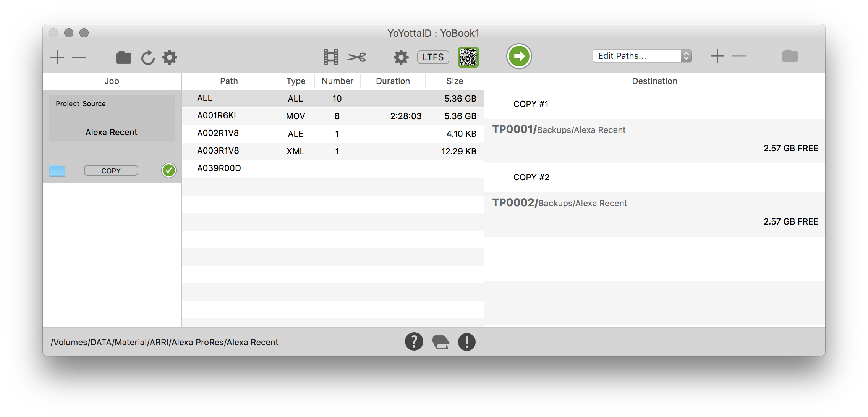Click the 12.29 KB size value

tap(458, 151)
